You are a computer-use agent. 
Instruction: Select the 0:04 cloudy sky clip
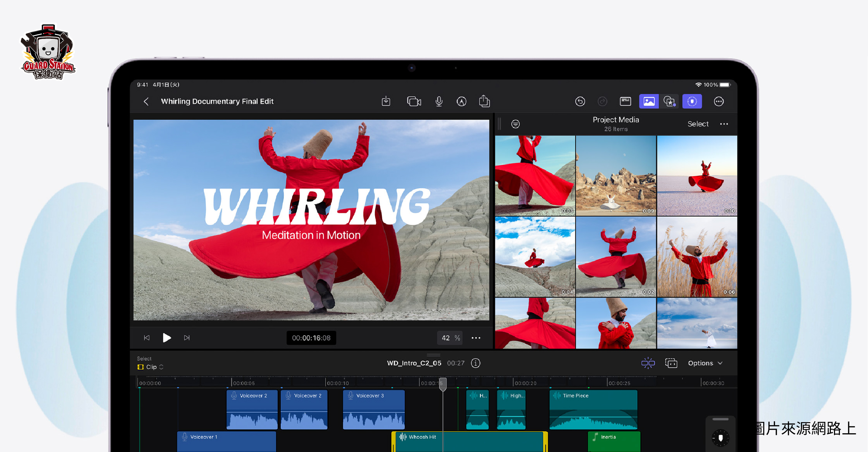click(535, 257)
